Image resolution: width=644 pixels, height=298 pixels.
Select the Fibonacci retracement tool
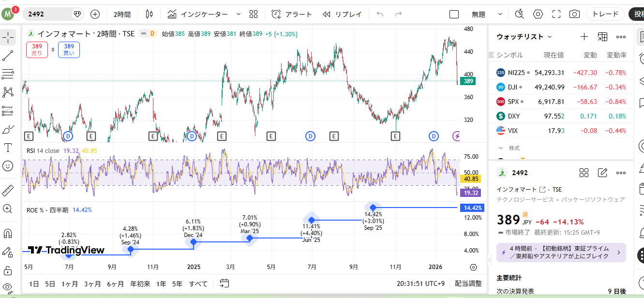click(8, 74)
